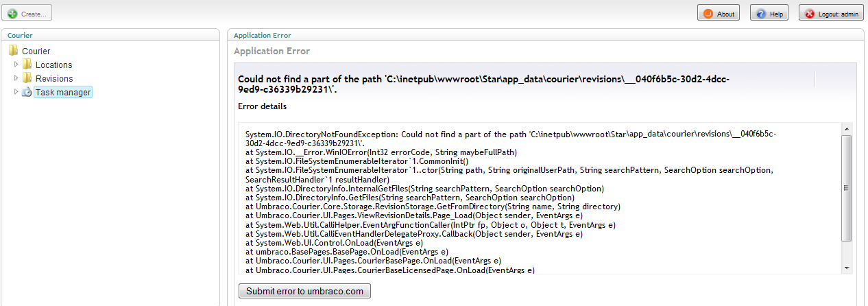868x306 pixels.
Task: Click the 'Error details' label
Action: 262,106
